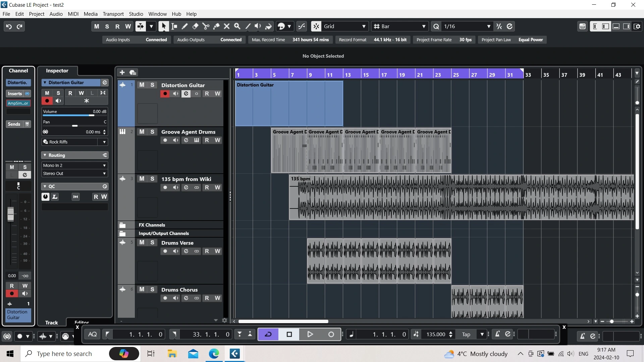Open the Transport menu
The height and width of the screenshot is (362, 644).
113,14
